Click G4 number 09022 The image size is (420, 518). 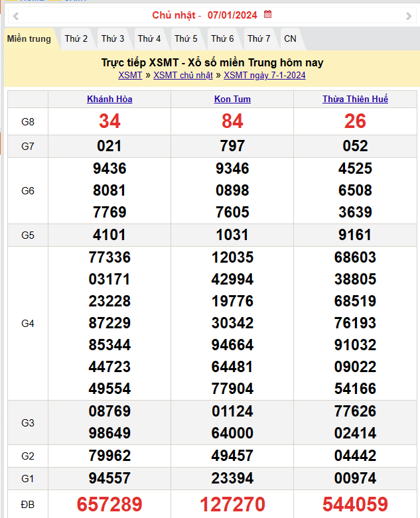(355, 367)
